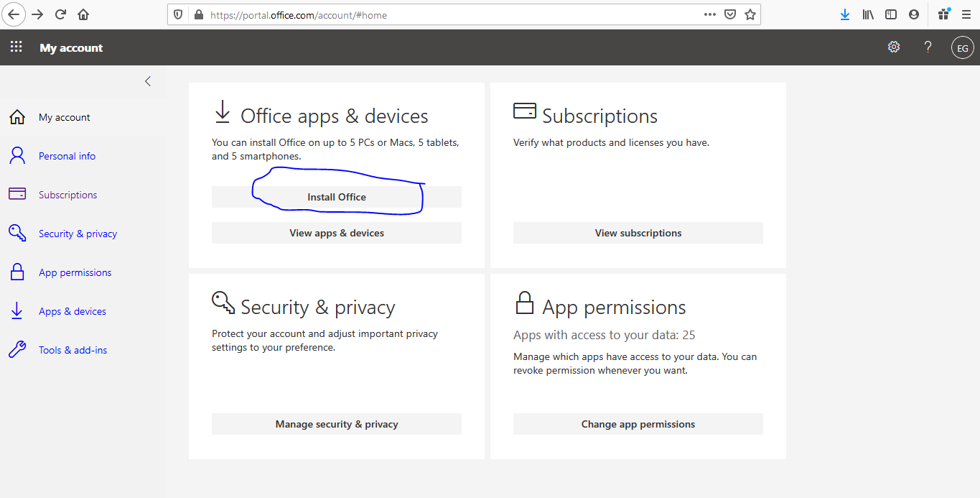Select My account in navigation

point(65,117)
